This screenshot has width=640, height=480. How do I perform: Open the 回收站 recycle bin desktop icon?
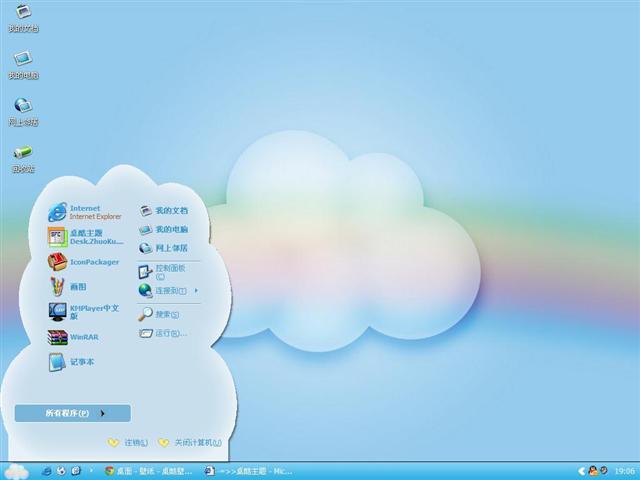[x=23, y=159]
